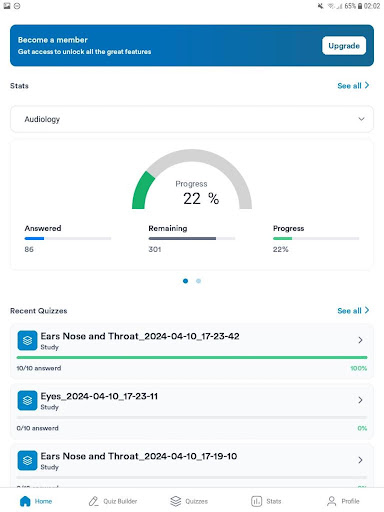Click the Upgrade button

tap(344, 46)
